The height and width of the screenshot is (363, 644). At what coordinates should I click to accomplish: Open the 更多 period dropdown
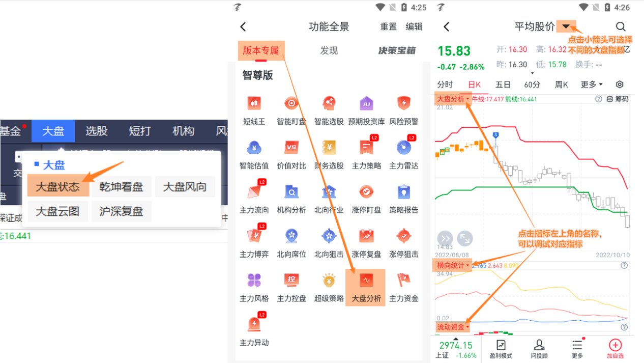(x=591, y=85)
